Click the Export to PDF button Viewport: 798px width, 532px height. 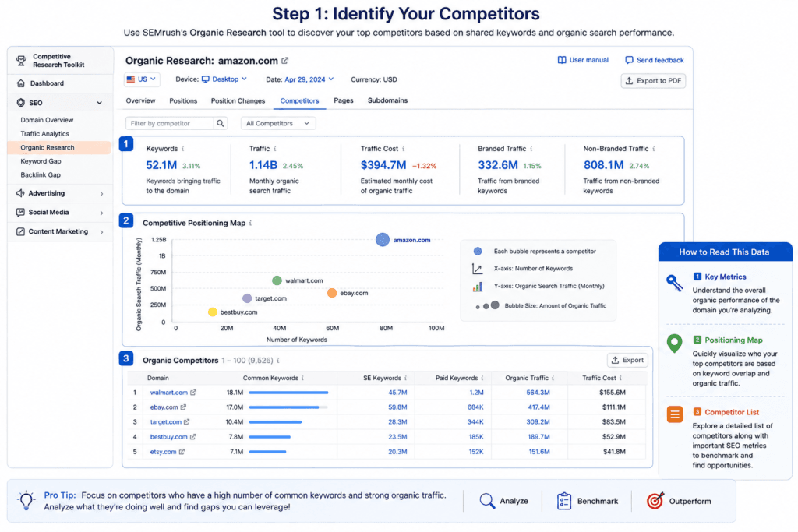(653, 81)
